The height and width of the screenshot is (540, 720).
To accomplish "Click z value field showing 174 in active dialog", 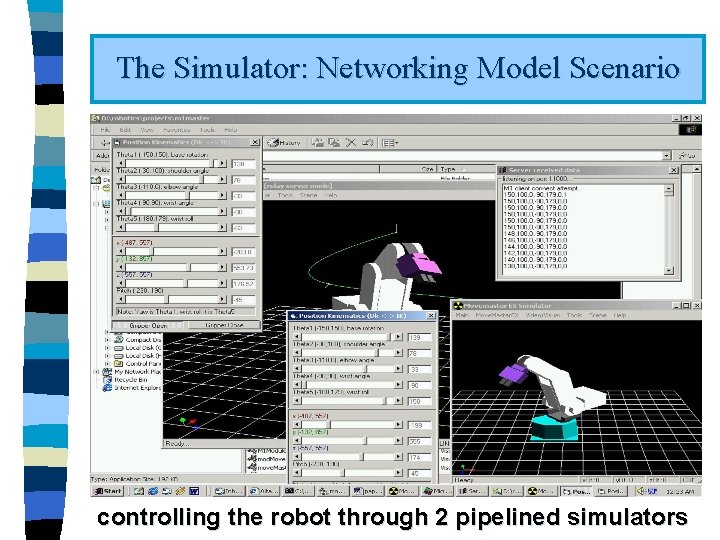I will tap(419, 457).
